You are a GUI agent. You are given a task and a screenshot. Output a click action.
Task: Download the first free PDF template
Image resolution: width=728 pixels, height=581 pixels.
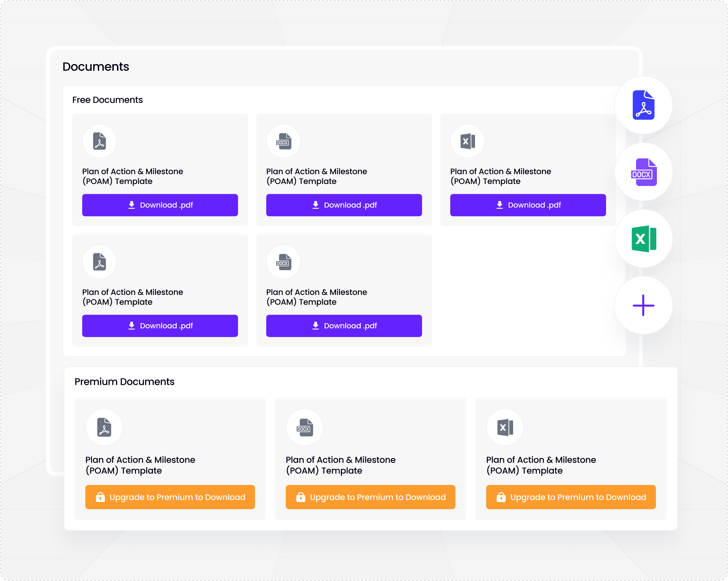[x=160, y=205]
